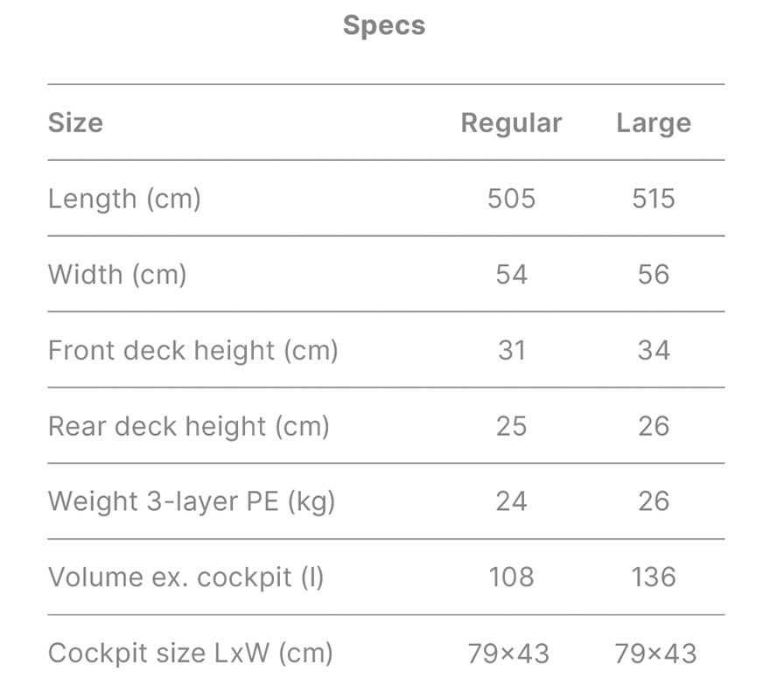Image resolution: width=770 pixels, height=700 pixels.
Task: Select the Size column header
Action: click(x=75, y=122)
